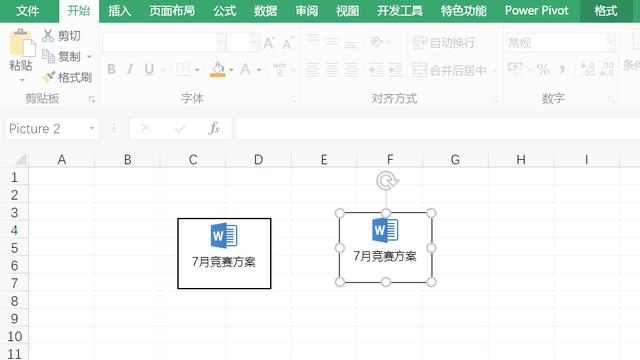The height and width of the screenshot is (360, 640).
Task: Click the percent style icon
Action: coord(543,70)
